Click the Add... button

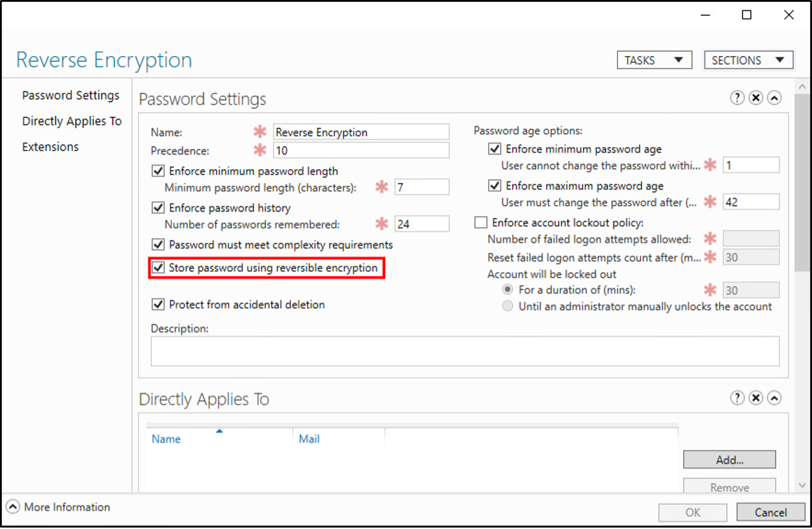coord(729,459)
